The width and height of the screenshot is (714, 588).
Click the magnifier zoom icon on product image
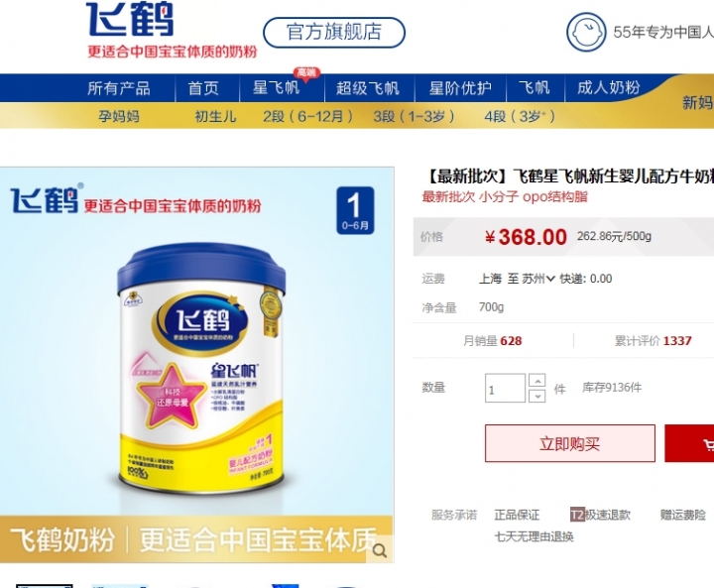click(379, 551)
